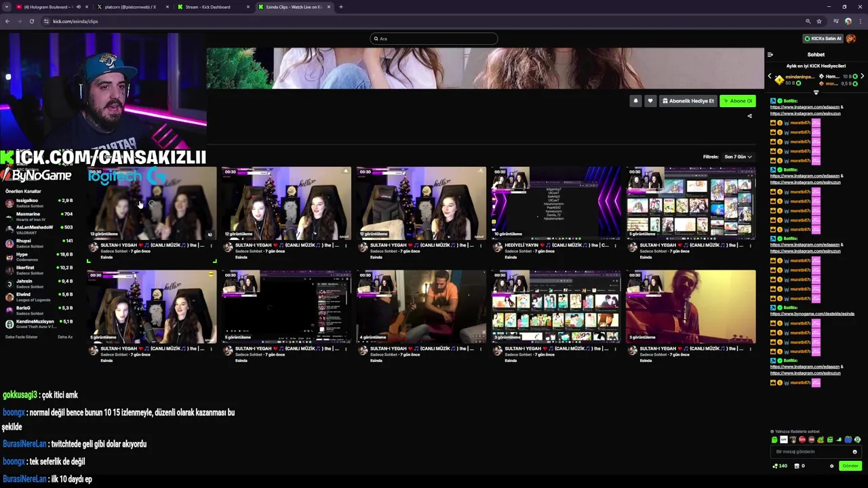The width and height of the screenshot is (868, 488).
Task: Send message with Gönder button
Action: coord(850,466)
